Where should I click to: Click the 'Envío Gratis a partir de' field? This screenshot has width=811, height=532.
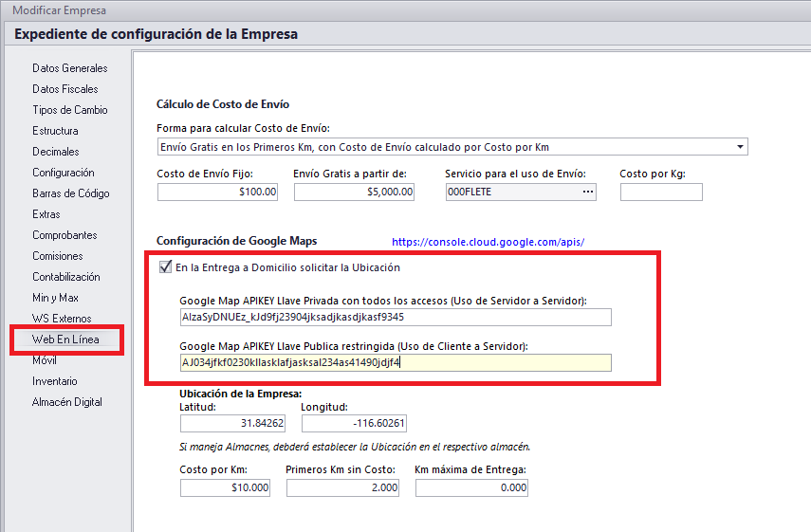tap(354, 192)
